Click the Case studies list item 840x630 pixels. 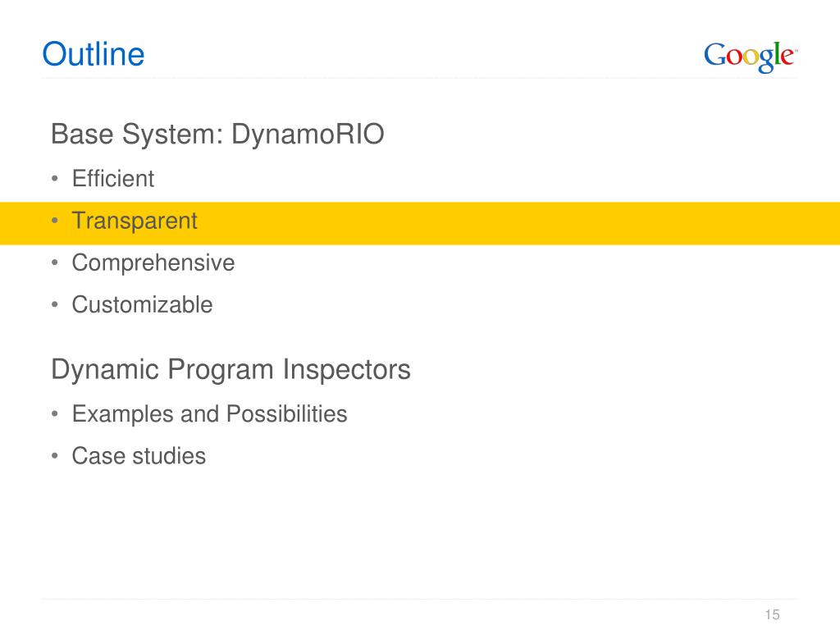point(139,456)
